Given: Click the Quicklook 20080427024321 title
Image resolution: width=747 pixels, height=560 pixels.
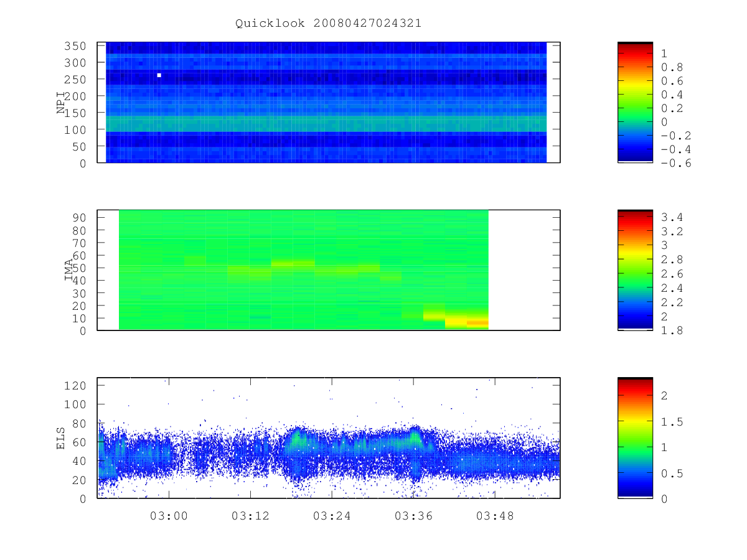Looking at the screenshot, I should click(x=328, y=23).
